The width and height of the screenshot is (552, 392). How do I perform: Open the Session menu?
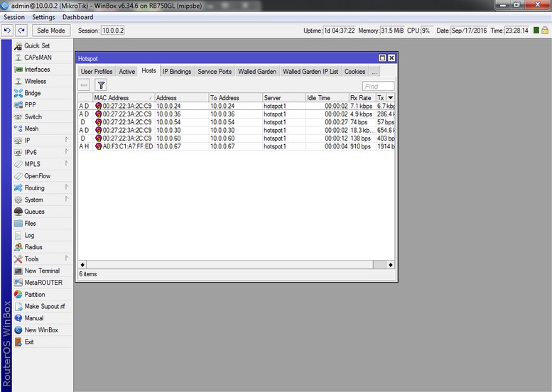(14, 17)
